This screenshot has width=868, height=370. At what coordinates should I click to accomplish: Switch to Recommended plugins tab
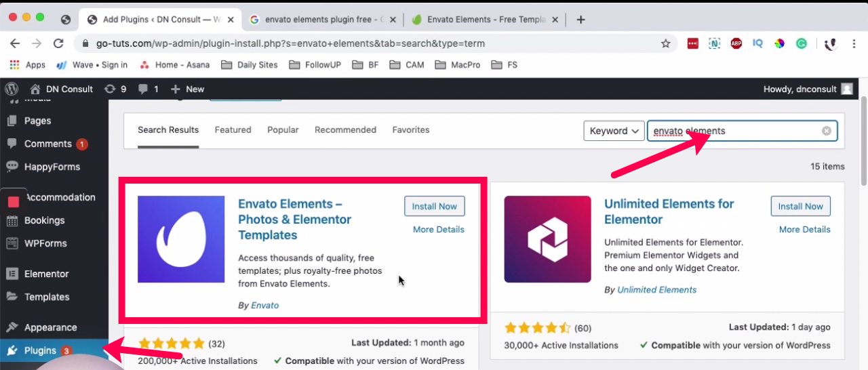click(x=345, y=130)
